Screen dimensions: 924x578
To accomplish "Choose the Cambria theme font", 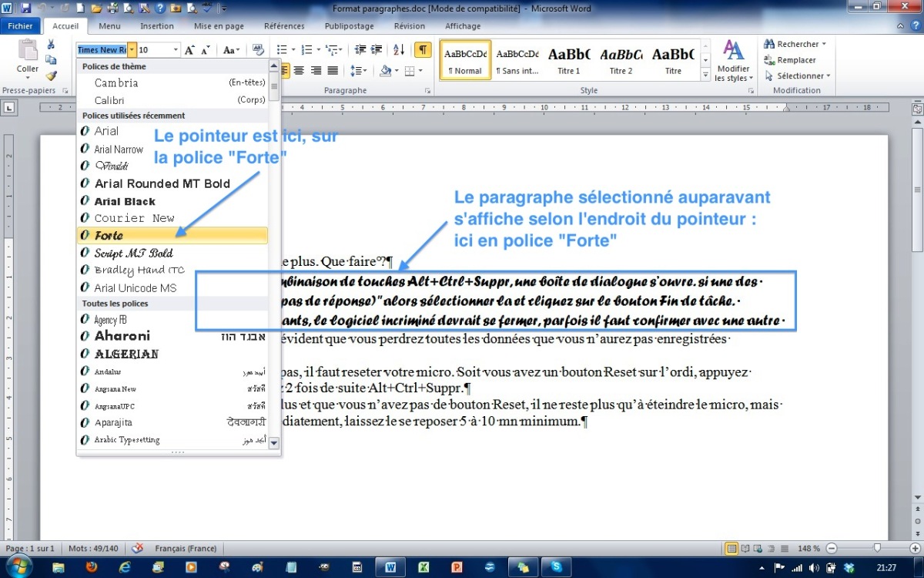I will (x=172, y=82).
